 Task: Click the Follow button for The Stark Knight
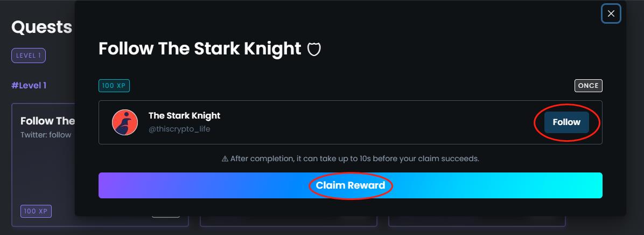[566, 122]
